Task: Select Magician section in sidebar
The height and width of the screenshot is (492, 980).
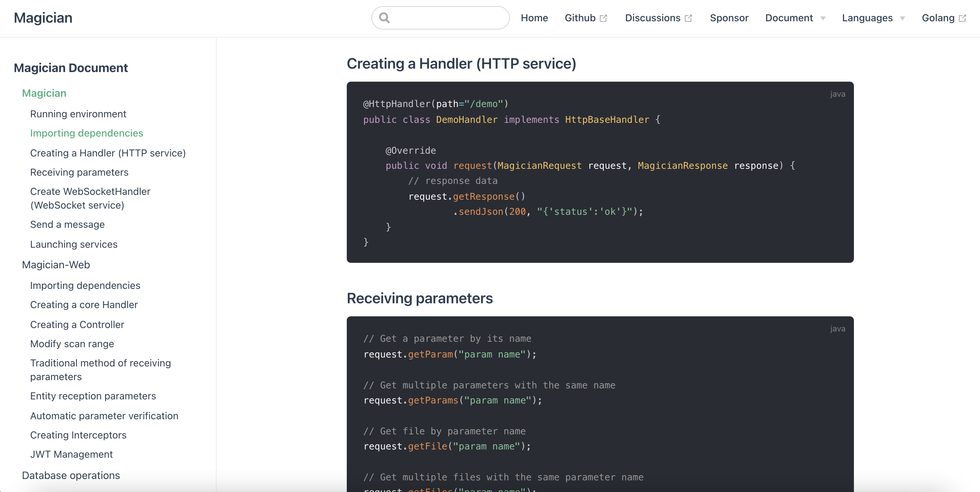Action: [x=44, y=93]
